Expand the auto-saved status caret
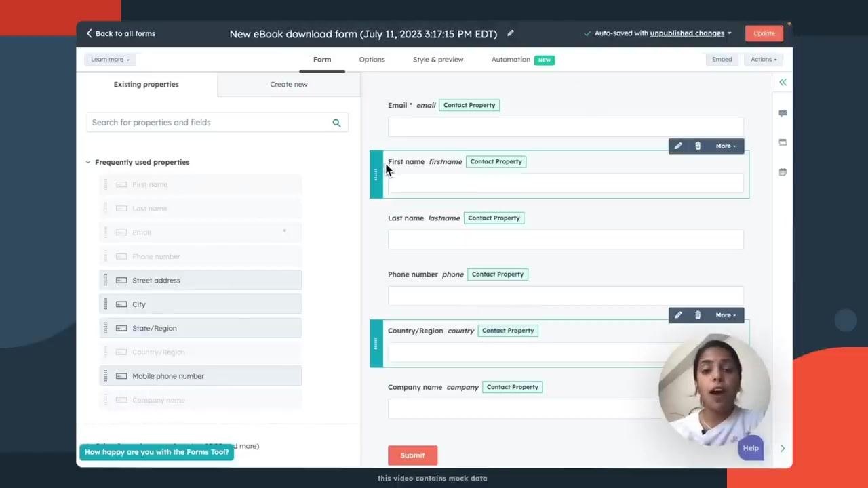 (x=730, y=33)
